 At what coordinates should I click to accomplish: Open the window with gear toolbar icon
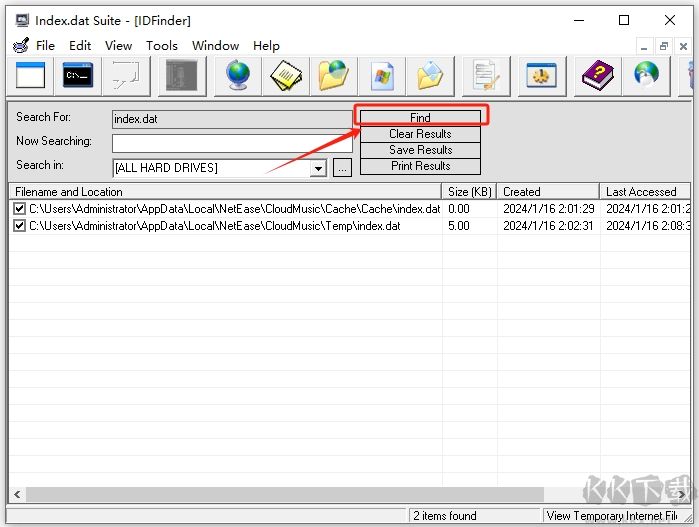[542, 75]
